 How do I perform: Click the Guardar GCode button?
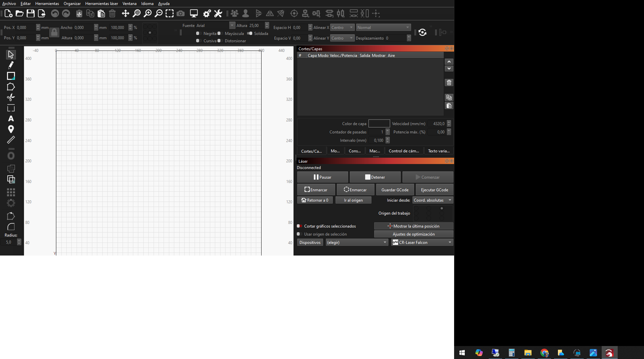click(x=395, y=190)
